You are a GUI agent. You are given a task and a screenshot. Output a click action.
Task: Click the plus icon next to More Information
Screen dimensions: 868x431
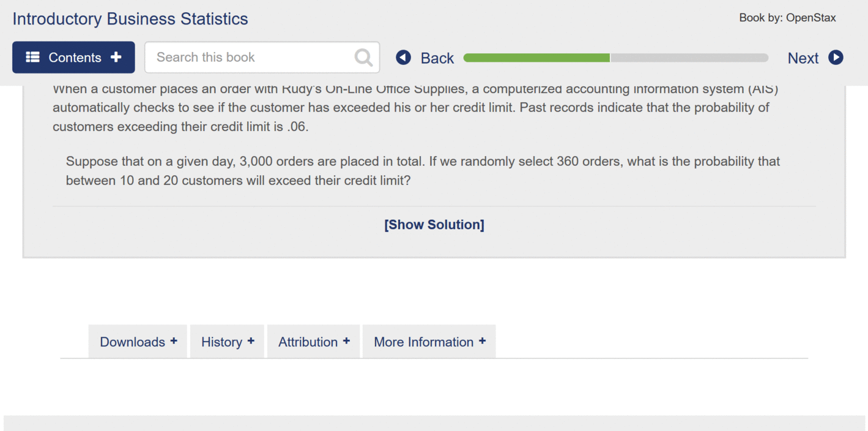tap(483, 342)
